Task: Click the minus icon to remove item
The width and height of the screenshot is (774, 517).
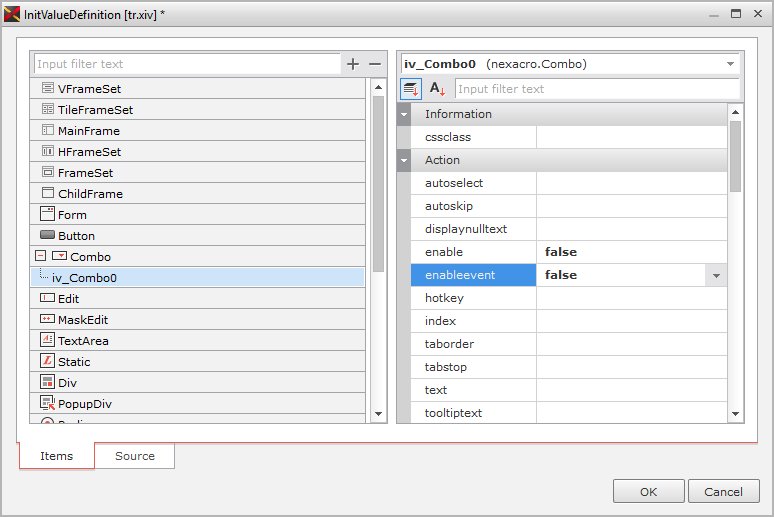Action: pos(375,64)
